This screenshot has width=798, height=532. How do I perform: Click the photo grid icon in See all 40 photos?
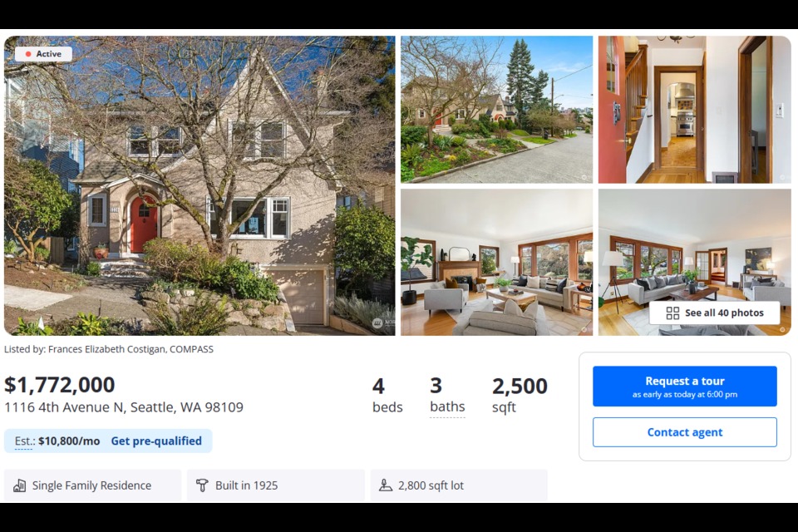(x=672, y=313)
